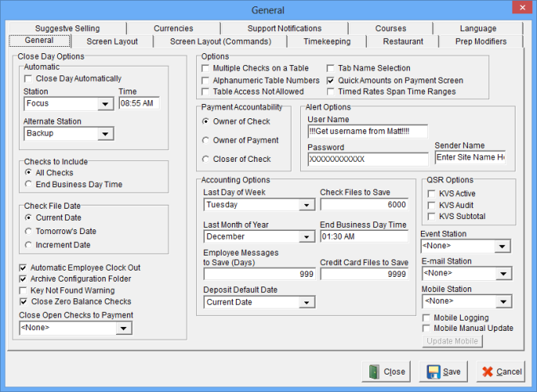Click the Check Files to Save field
Viewport: 537px width, 392px height.
[x=363, y=204]
